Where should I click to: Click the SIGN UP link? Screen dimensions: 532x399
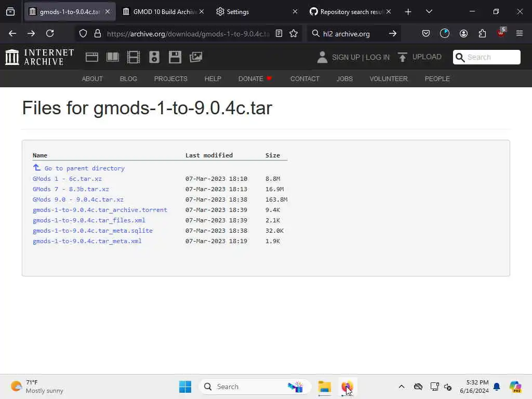point(346,57)
